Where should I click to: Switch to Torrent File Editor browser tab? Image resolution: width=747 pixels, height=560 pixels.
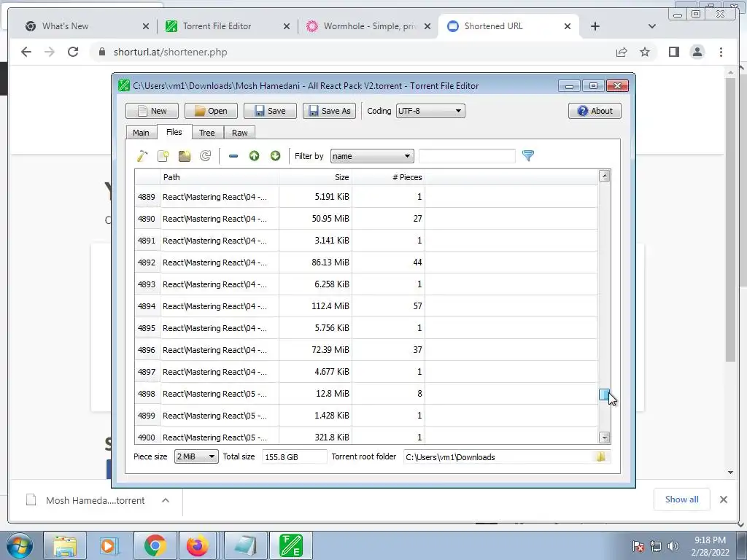(x=228, y=26)
